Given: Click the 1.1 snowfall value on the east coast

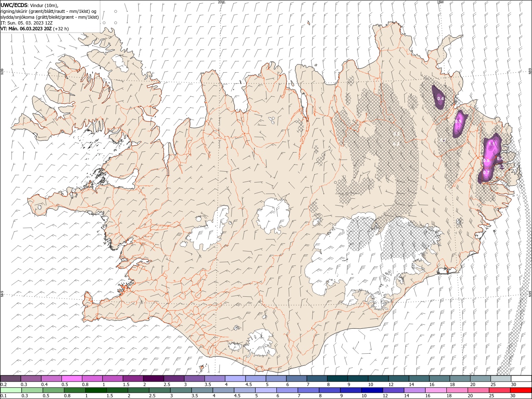Looking at the screenshot, I should tap(492, 144).
